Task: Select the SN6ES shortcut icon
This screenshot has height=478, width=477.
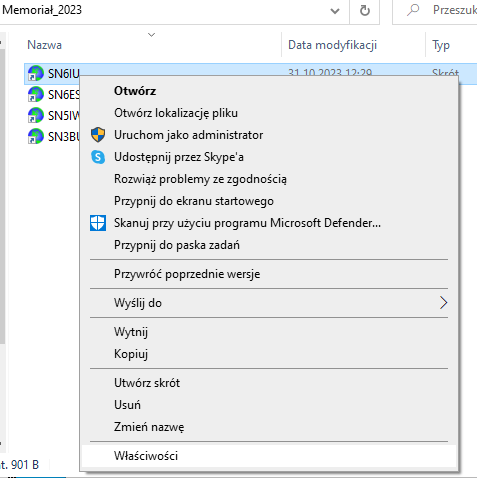Action: coord(36,94)
